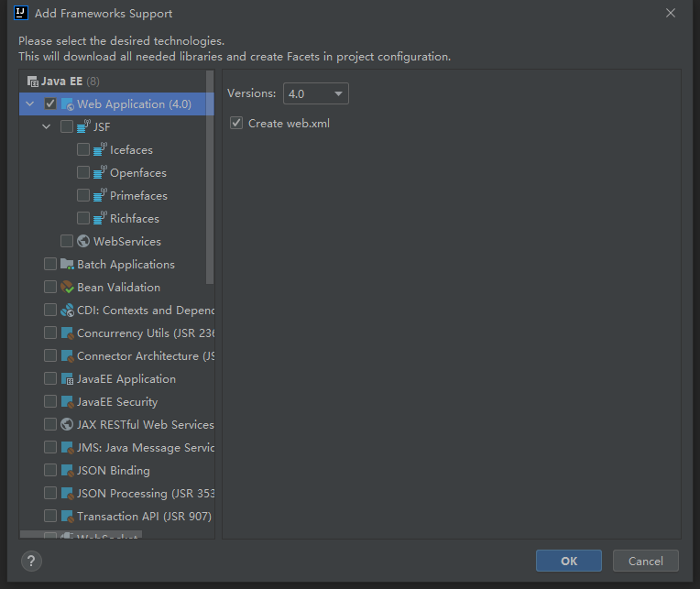This screenshot has width=700, height=589.
Task: Click the Concurrency Utils icon
Action: pyautogui.click(x=67, y=333)
